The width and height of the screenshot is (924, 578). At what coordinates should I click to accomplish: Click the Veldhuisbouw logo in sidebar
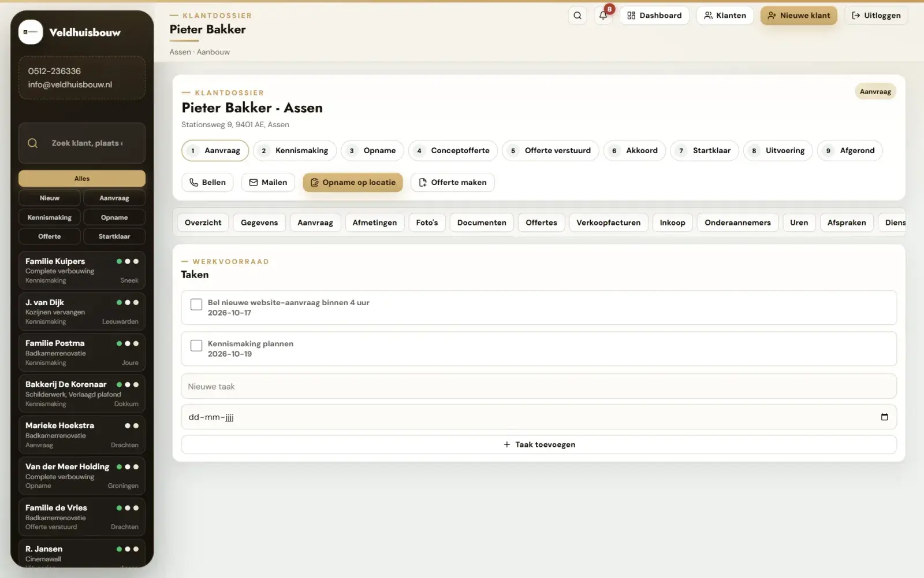31,32
